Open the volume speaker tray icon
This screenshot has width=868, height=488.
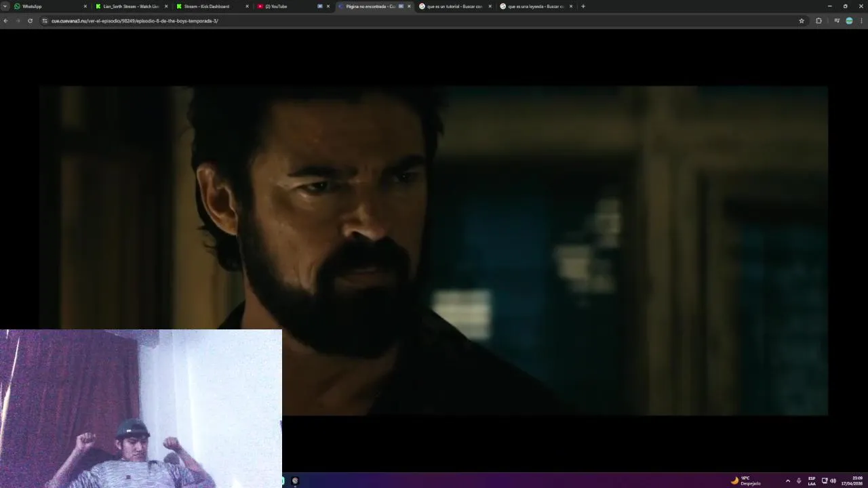(x=833, y=481)
